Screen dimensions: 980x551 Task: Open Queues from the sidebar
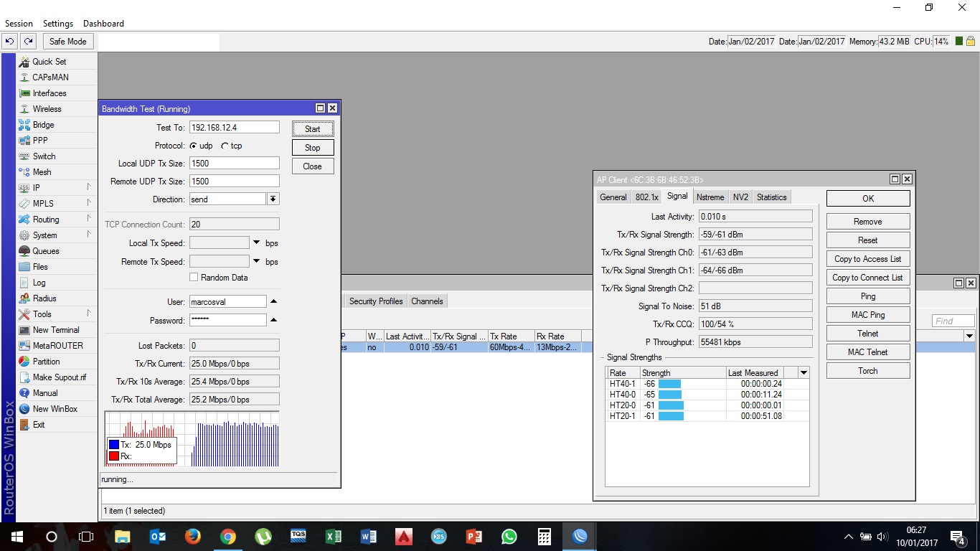click(x=45, y=251)
